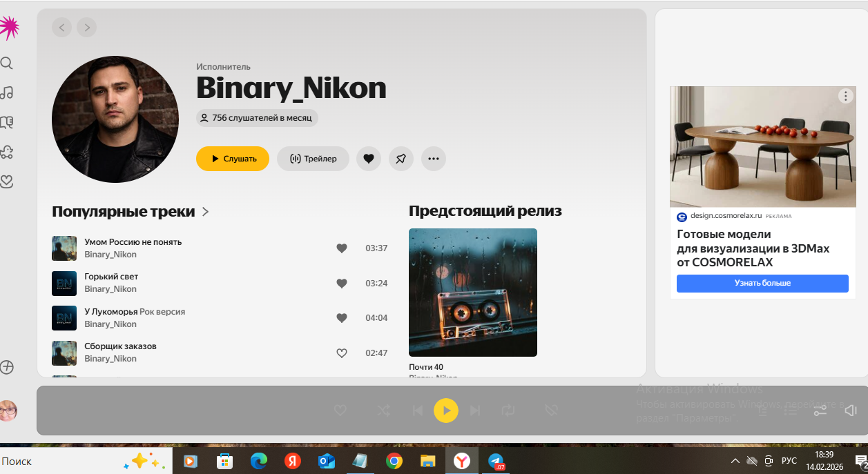This screenshot has width=868, height=474.
Task: Like current track in the player bar
Action: (x=340, y=411)
